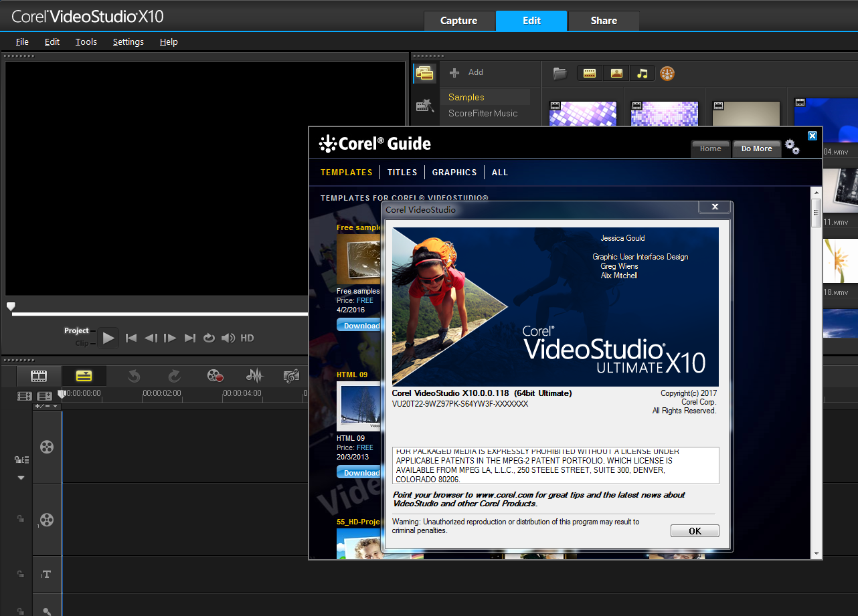Open Do More tab in Corel Guide
Viewport: 858px width, 616px height.
coord(757,148)
